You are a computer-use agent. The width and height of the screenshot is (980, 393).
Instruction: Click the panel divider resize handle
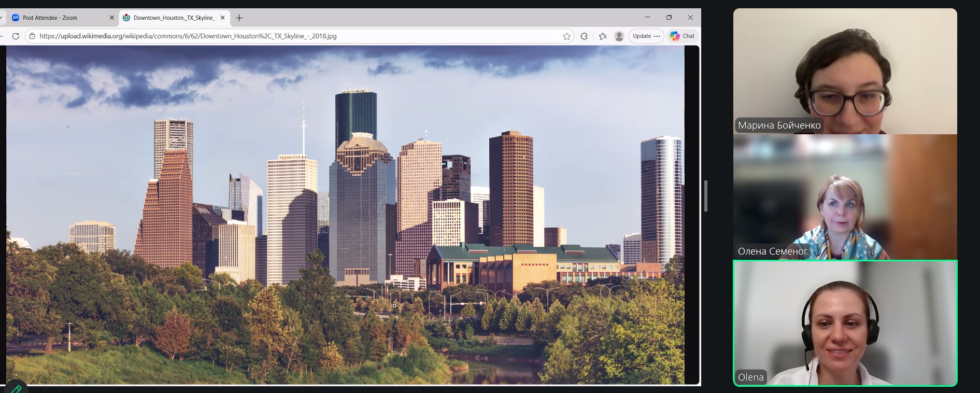point(705,196)
